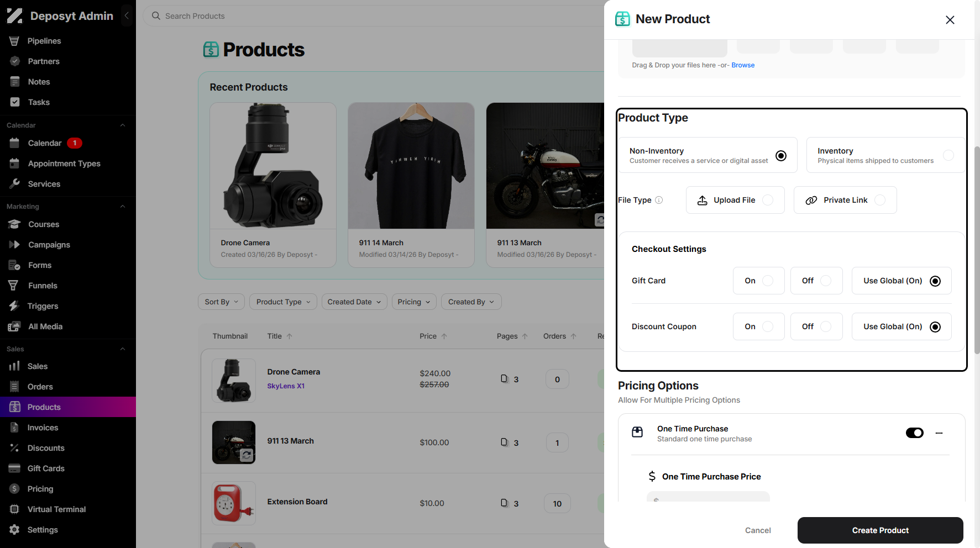This screenshot has height=548, width=980.
Task: Click the Cancel button
Action: point(758,530)
